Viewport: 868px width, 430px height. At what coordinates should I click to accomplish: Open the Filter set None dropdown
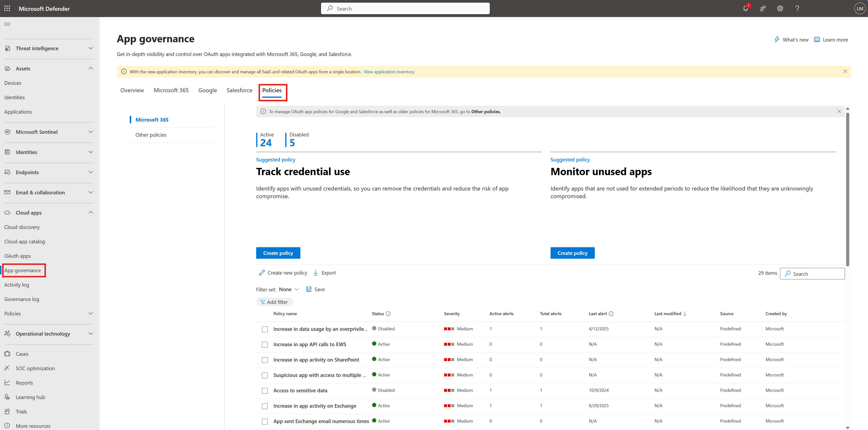289,289
